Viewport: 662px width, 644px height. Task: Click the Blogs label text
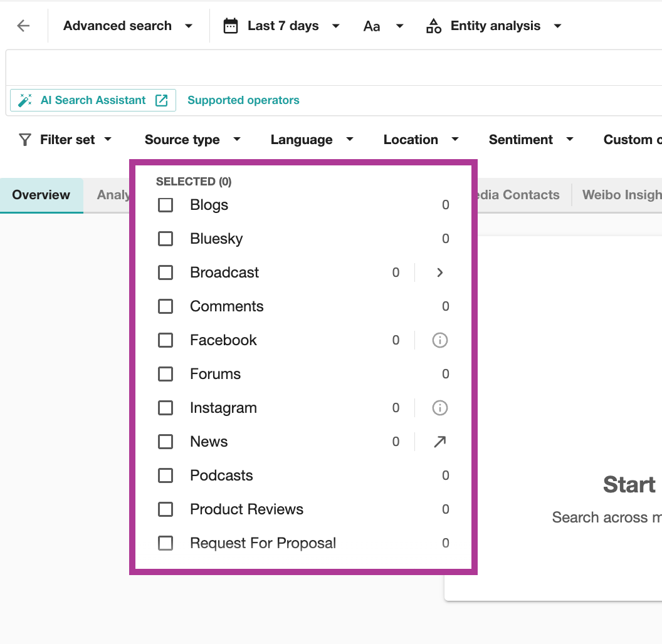209,205
